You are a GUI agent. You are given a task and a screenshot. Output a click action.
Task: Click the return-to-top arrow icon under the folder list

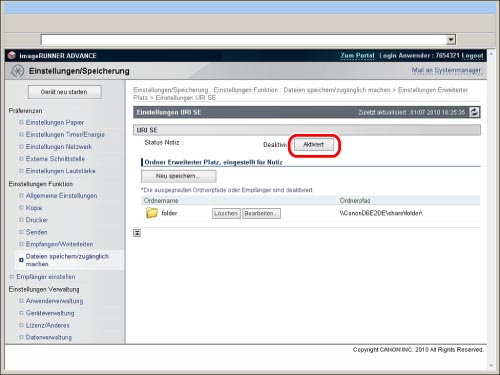(x=137, y=233)
